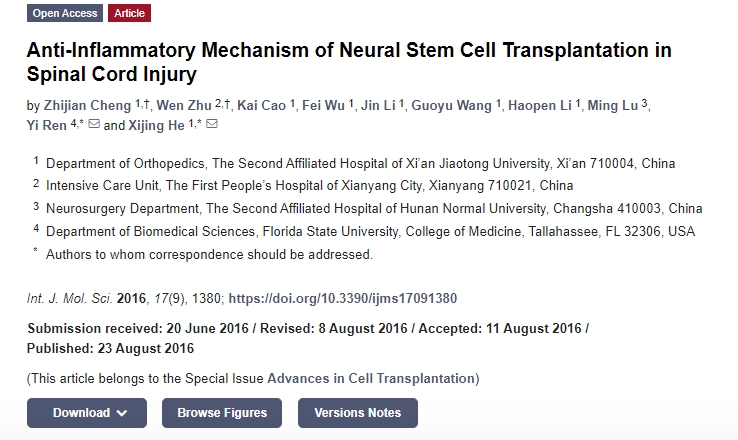Click the Open Access badge
Screen dimensions: 738x440
pyautogui.click(x=65, y=13)
